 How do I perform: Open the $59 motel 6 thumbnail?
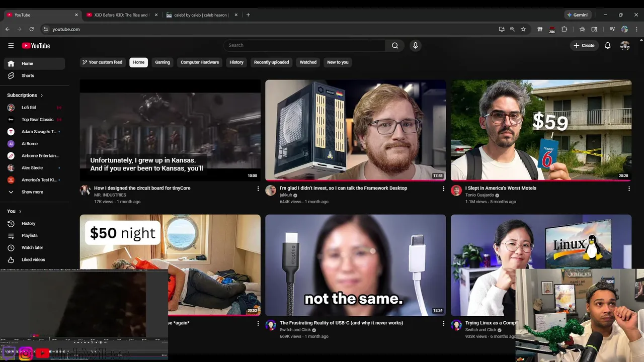tap(541, 130)
